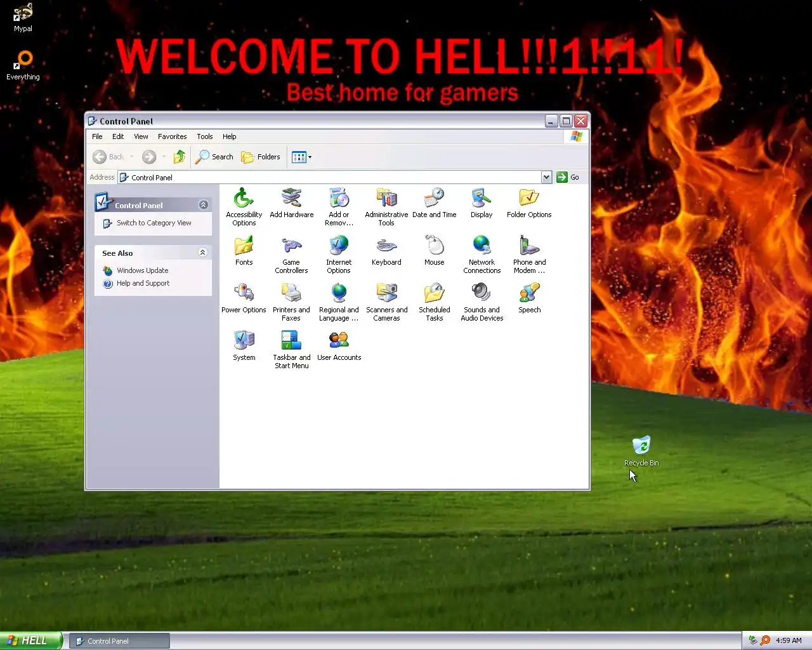The height and width of the screenshot is (650, 812).
Task: Open the Tools menu
Action: coord(204,136)
